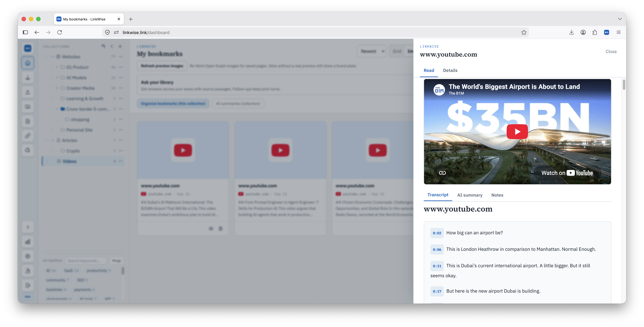Click the Search keywords input field

click(86, 260)
